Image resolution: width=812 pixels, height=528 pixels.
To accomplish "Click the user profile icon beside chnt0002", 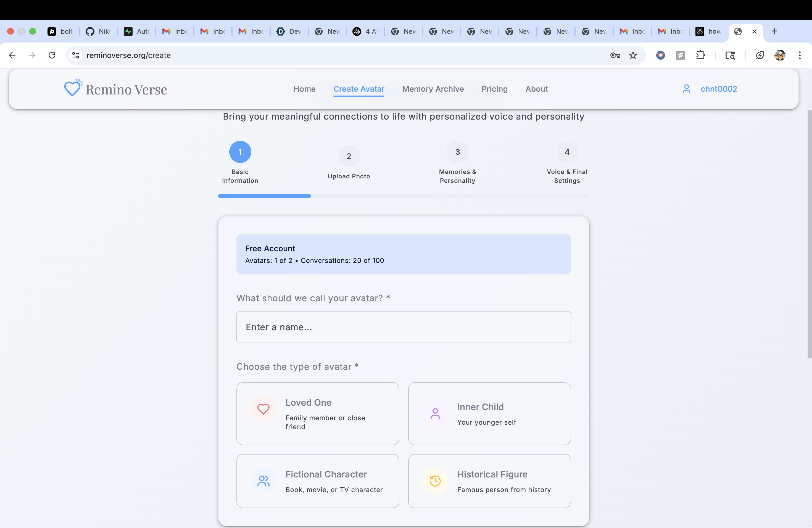I will pos(686,89).
